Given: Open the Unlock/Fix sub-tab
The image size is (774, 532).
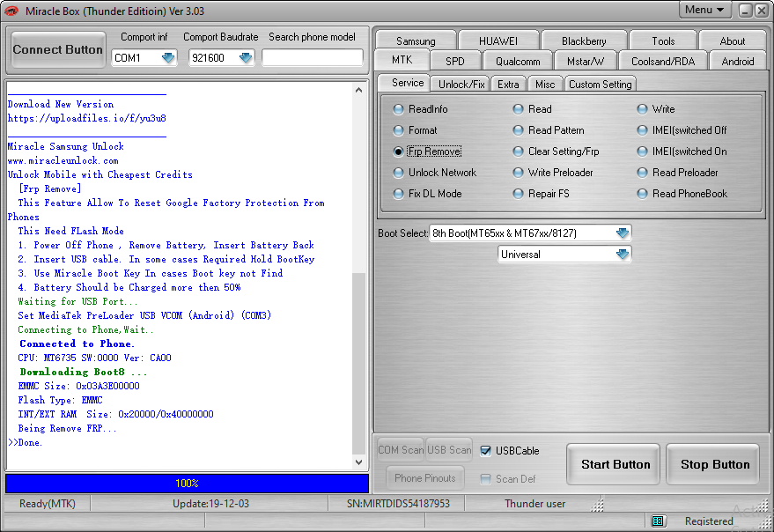Looking at the screenshot, I should coord(461,85).
